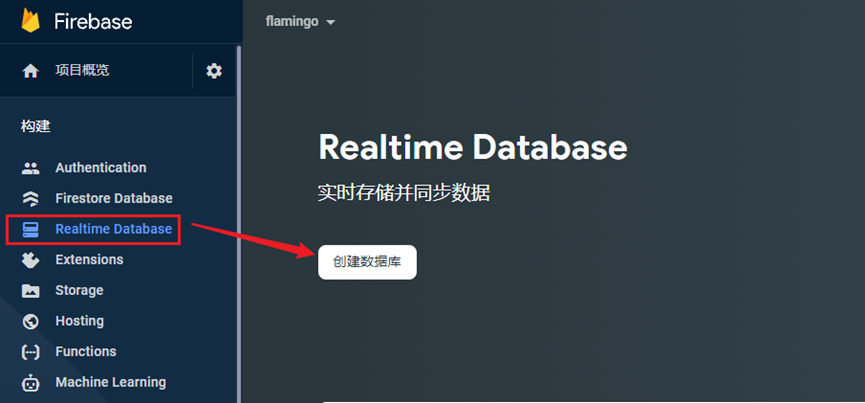Go to Functions section
865x403 pixels.
click(x=86, y=352)
